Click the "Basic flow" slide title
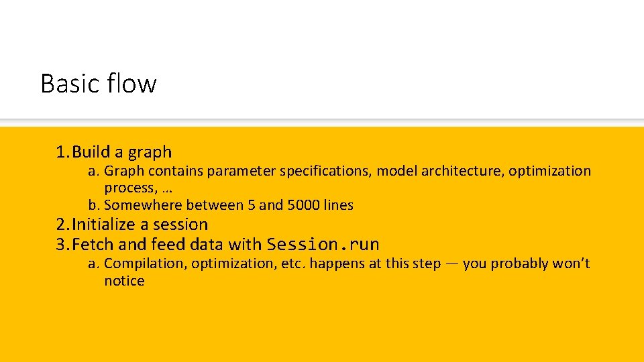644x362 pixels. pyautogui.click(x=98, y=84)
